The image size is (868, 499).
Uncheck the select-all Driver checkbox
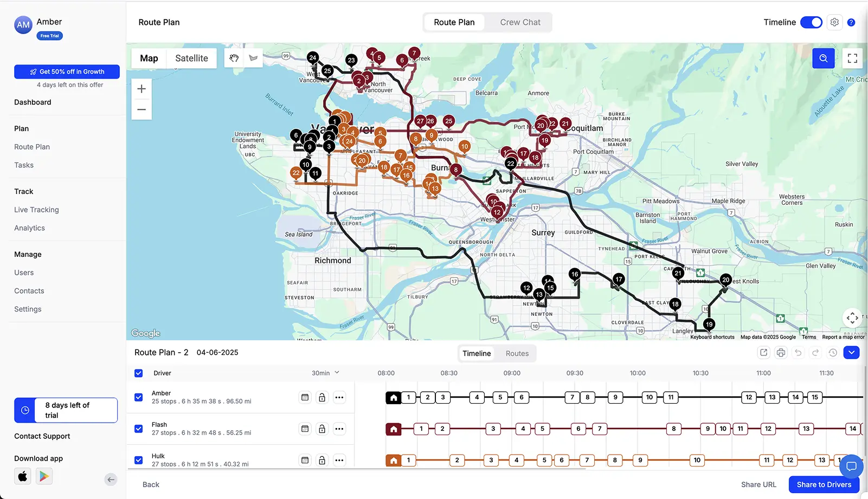138,373
